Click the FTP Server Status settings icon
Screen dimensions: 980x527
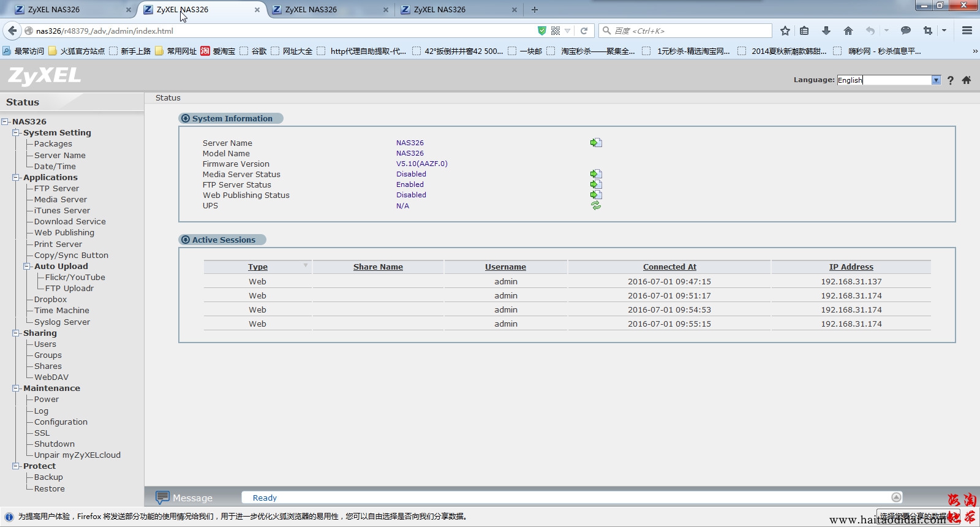(x=596, y=184)
